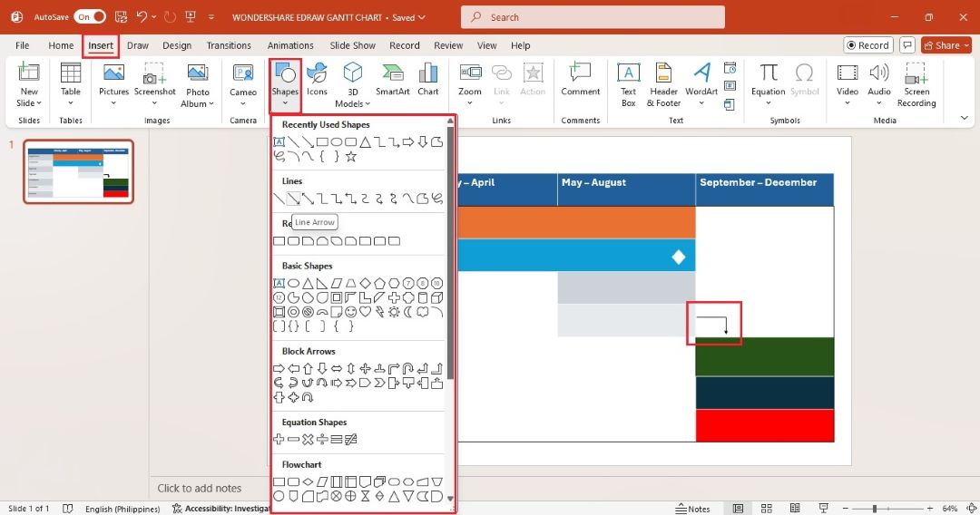Viewport: 980px width, 515px height.
Task: Select the Not Equal equation shape
Action: [350, 440]
